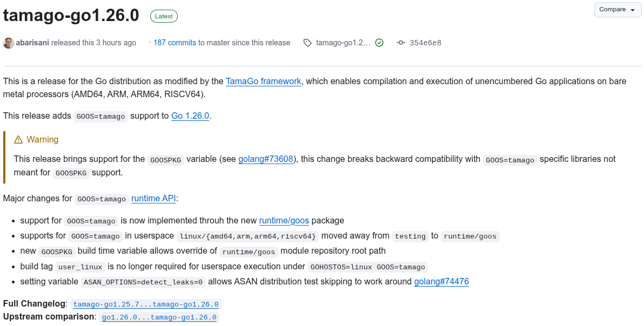Open the go1.26.0...tamago-go1.26.0 upstream comparison link
644x326 pixels.
(x=159, y=317)
